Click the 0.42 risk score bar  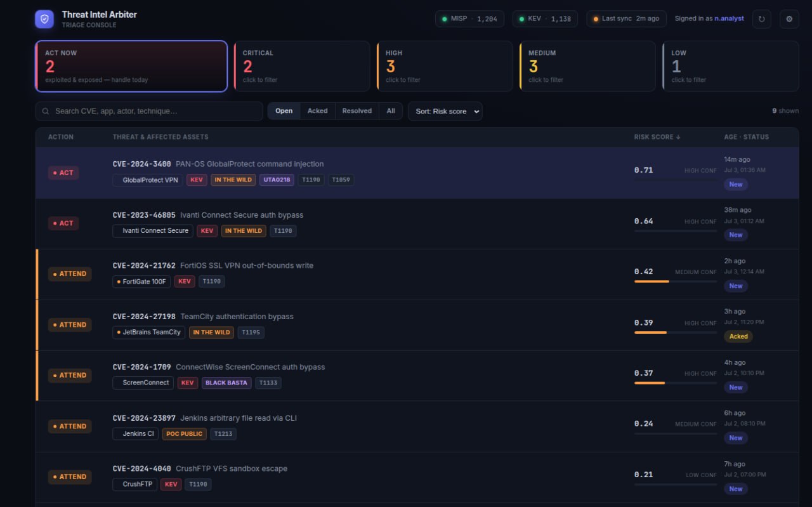(676, 281)
